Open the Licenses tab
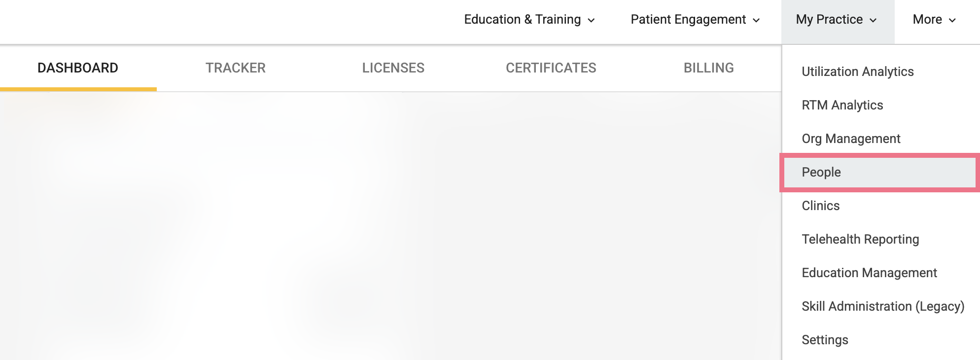 pyautogui.click(x=393, y=68)
